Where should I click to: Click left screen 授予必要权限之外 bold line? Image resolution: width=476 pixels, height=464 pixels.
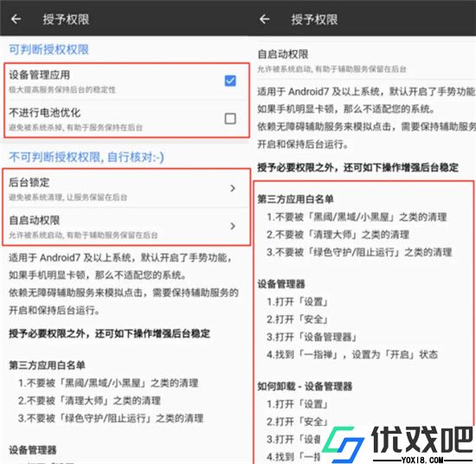[109, 333]
